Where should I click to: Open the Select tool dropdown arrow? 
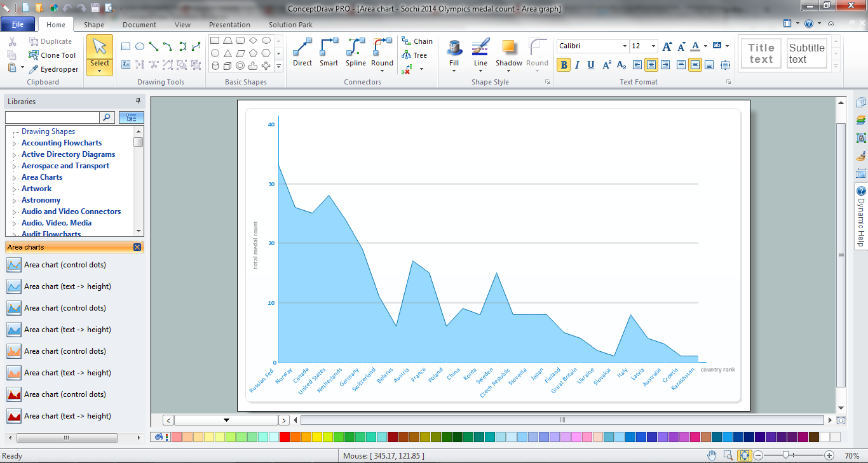[x=100, y=70]
